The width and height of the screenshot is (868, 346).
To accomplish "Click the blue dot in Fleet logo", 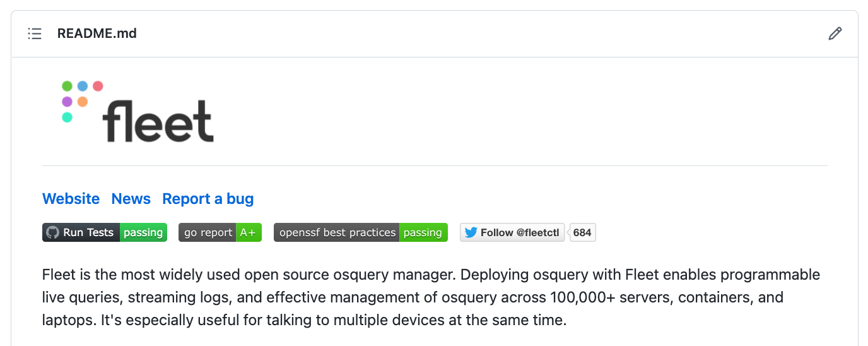I will coord(83,86).
